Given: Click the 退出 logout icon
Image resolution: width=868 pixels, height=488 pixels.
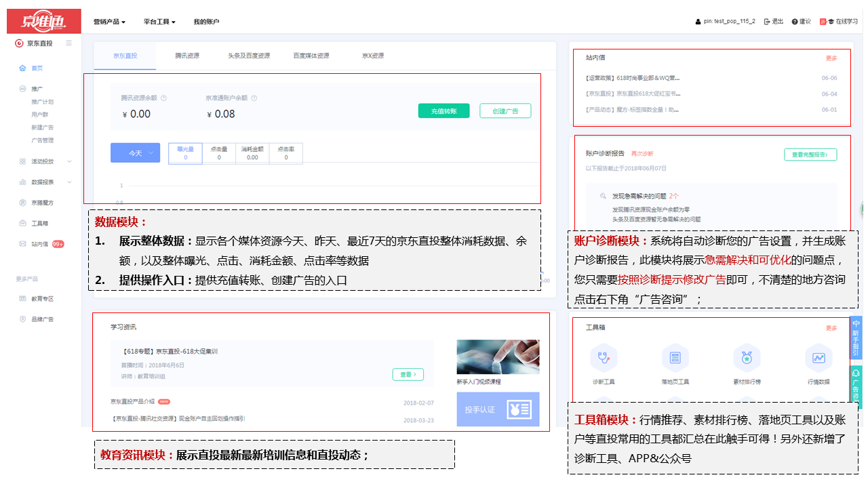Looking at the screenshot, I should click(x=767, y=22).
